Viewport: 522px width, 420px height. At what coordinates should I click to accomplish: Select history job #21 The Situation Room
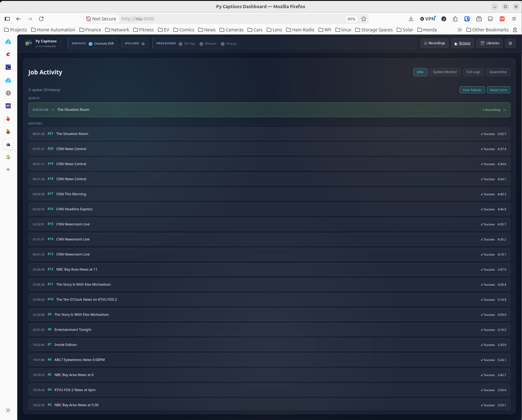(x=269, y=134)
